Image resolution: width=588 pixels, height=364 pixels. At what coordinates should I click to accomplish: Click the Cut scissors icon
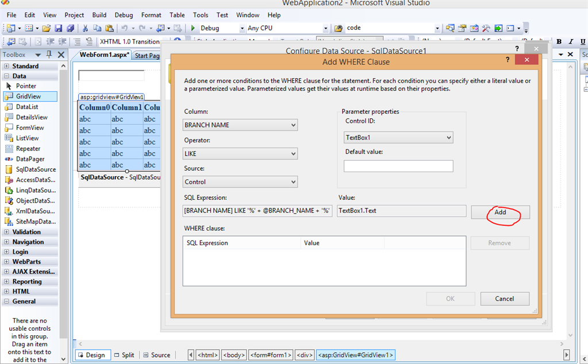[x=86, y=28]
